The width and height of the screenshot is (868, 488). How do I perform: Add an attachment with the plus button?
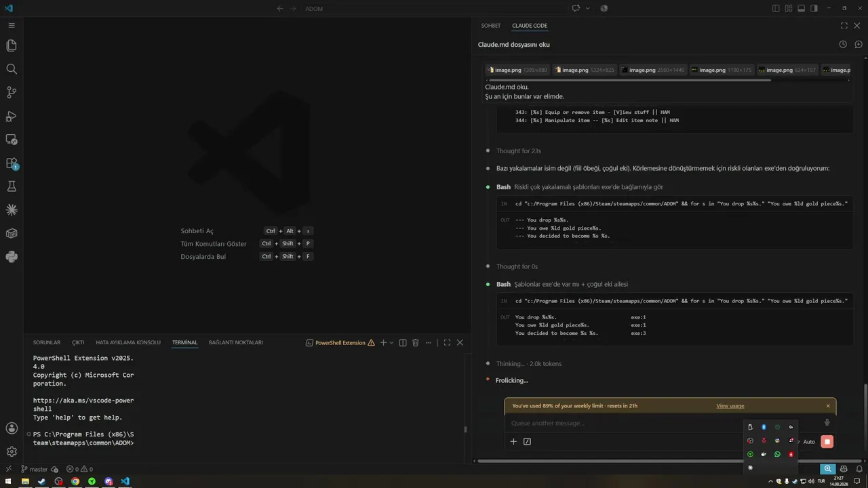pyautogui.click(x=513, y=441)
